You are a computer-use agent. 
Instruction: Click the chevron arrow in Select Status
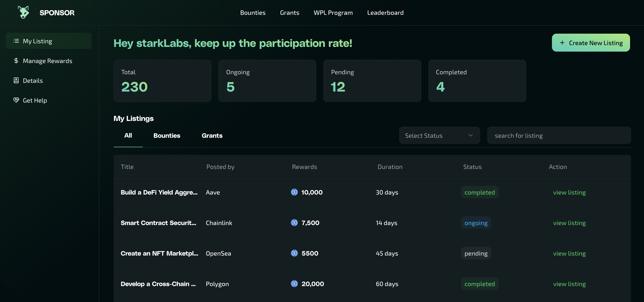(x=470, y=135)
